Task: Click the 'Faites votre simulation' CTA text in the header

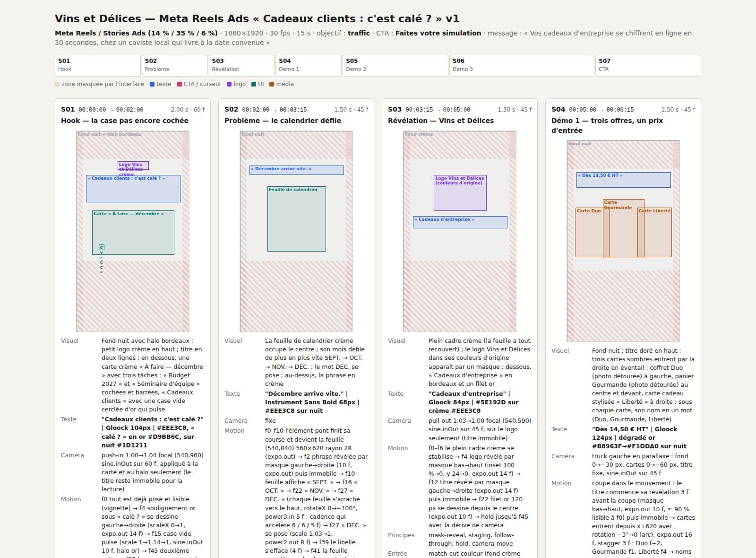Action: [x=438, y=33]
